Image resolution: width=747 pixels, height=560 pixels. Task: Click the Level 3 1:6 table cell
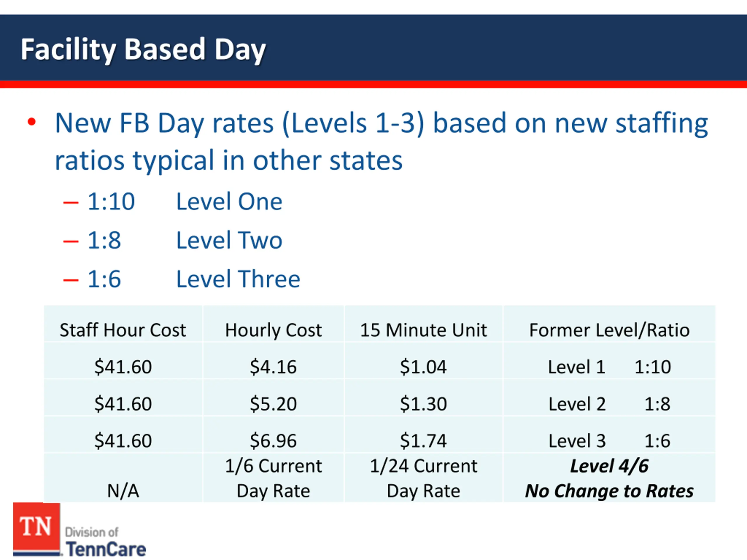[x=609, y=440]
